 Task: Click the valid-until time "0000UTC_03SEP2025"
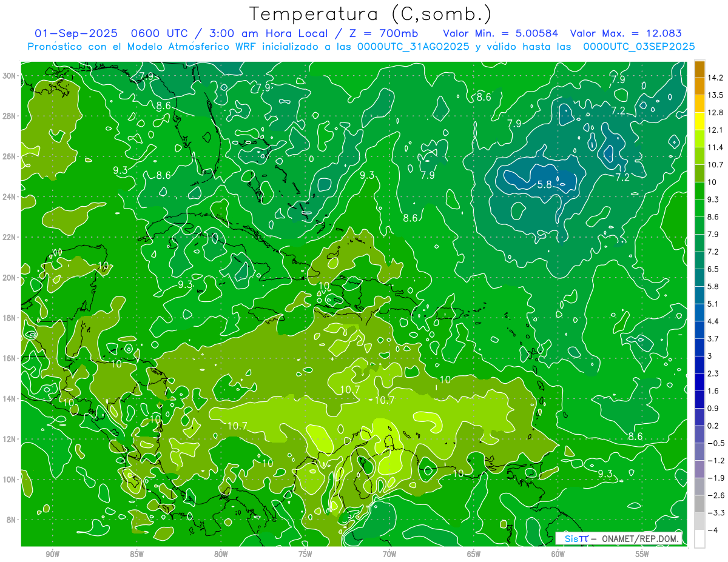[639, 47]
